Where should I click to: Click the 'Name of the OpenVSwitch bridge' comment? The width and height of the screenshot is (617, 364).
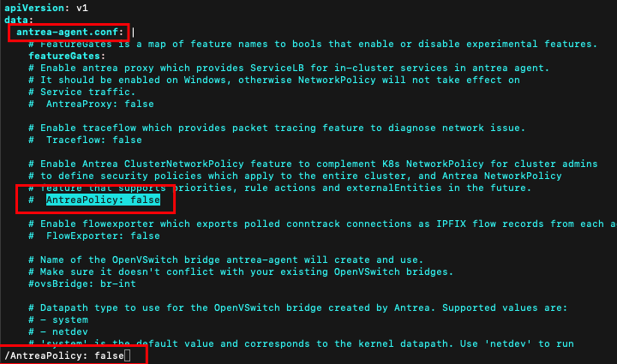(x=226, y=260)
